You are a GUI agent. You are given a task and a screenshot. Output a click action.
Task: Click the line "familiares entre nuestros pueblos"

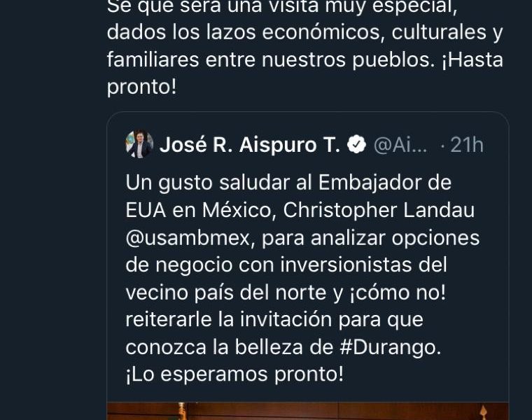(x=270, y=59)
